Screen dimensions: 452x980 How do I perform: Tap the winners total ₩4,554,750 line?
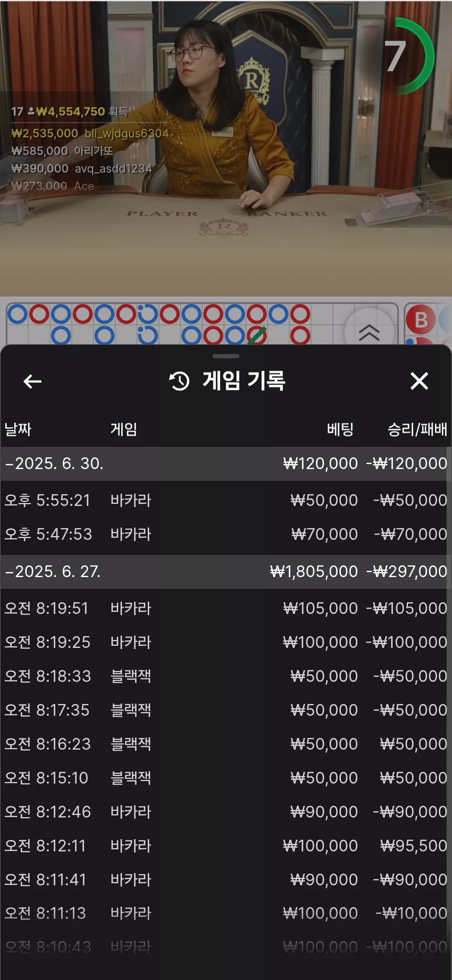[x=69, y=111]
